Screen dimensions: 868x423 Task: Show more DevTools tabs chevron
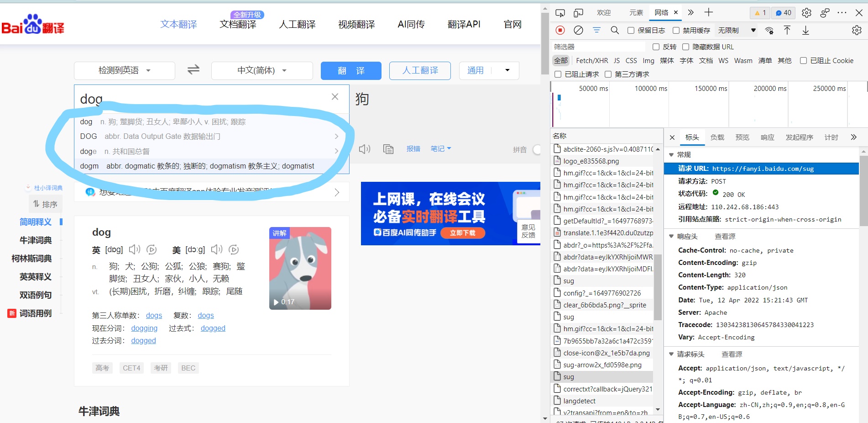[x=690, y=12]
